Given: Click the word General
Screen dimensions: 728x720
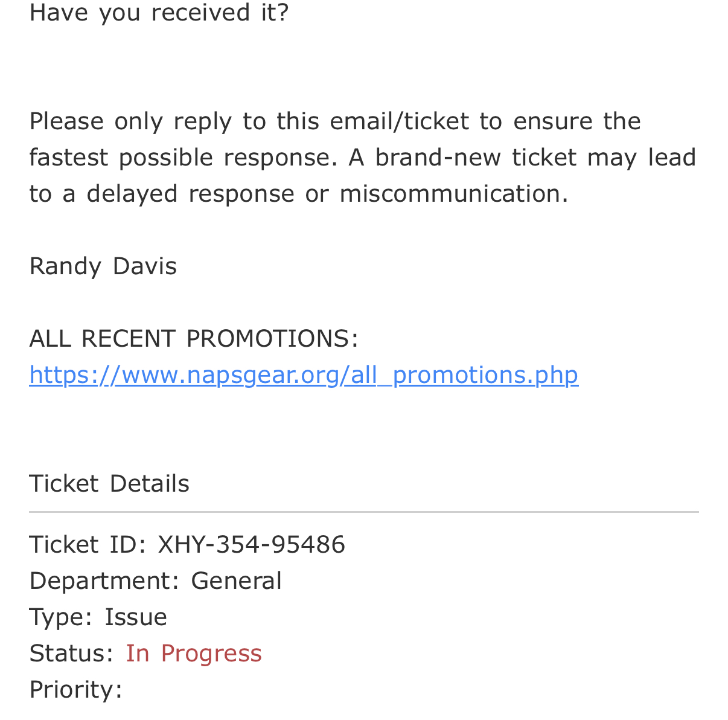Looking at the screenshot, I should click(x=237, y=580).
